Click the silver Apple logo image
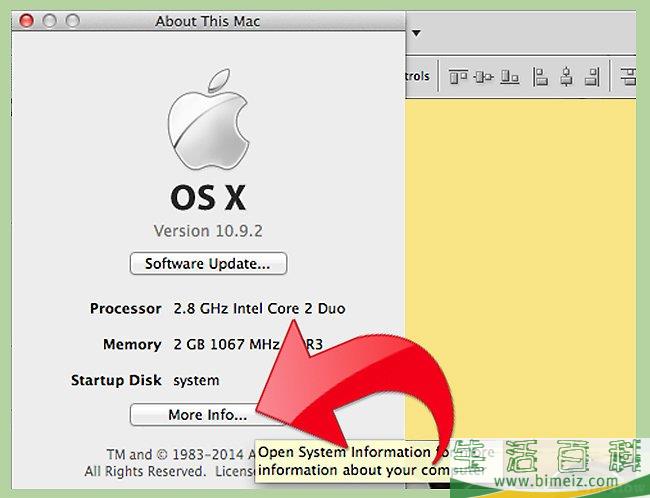650x498 pixels. pyautogui.click(x=209, y=119)
